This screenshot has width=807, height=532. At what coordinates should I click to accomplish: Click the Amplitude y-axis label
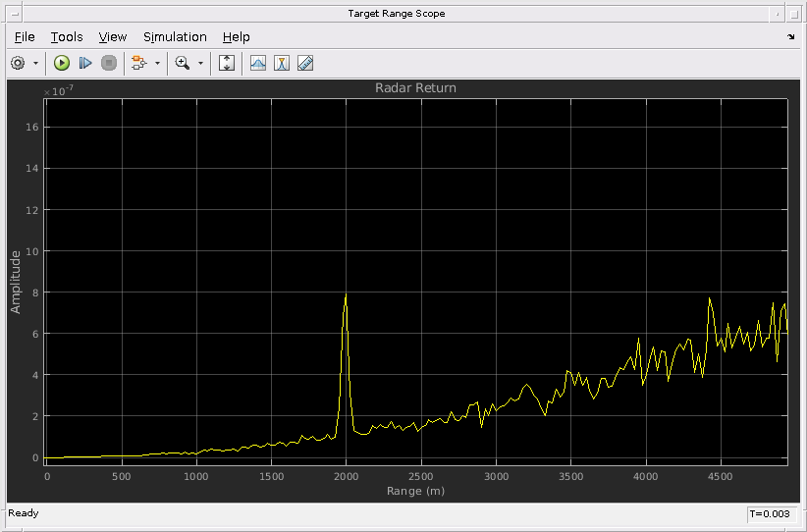(x=16, y=282)
